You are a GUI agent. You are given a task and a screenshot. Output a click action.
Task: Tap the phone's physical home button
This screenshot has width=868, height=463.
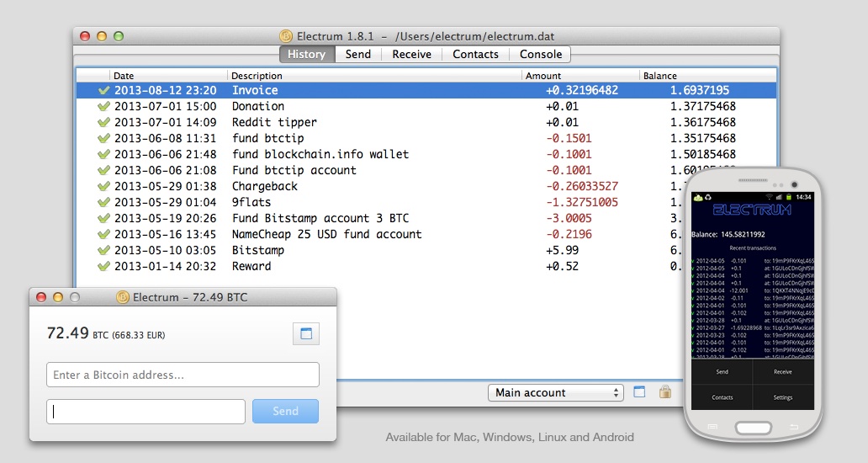753,428
